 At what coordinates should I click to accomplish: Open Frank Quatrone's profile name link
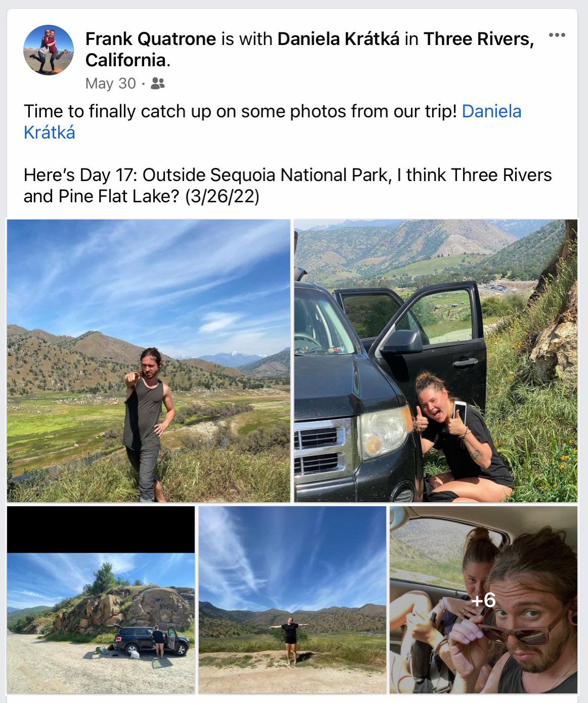tap(151, 39)
